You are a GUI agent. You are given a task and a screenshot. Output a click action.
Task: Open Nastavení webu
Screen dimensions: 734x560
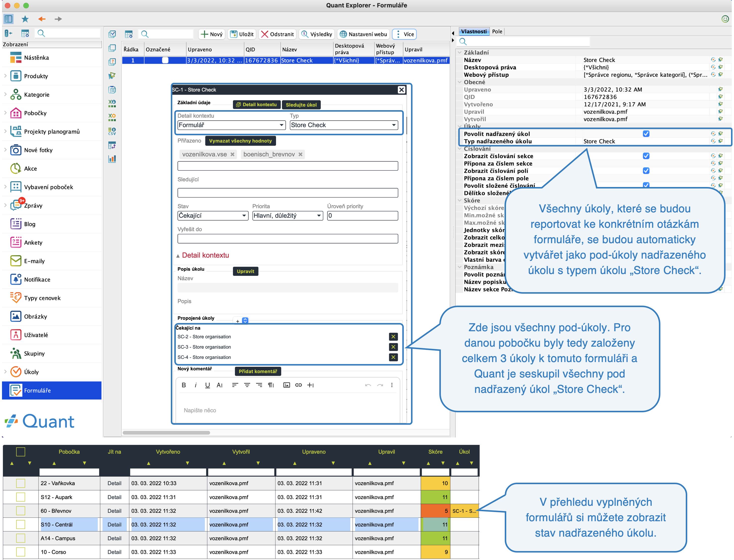pyautogui.click(x=363, y=34)
